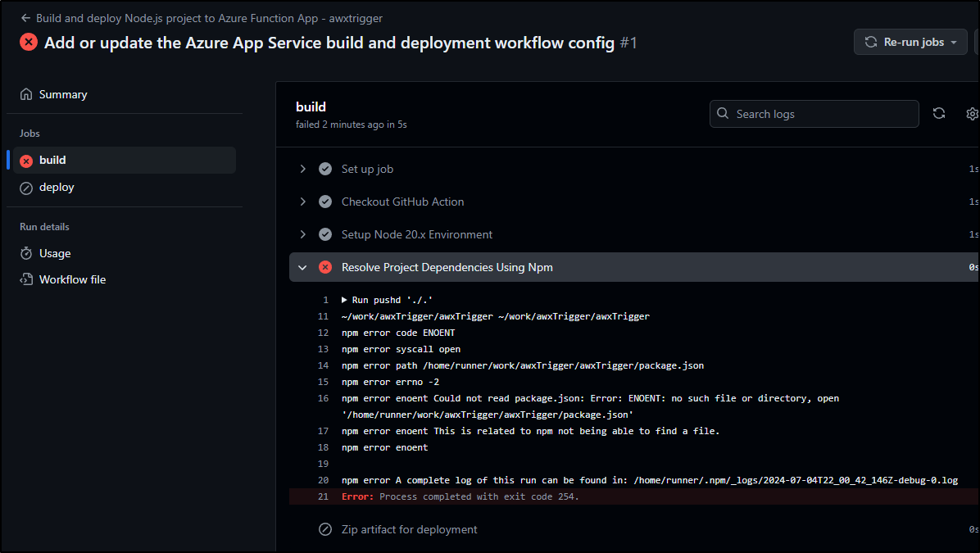The image size is (980, 553).
Task: Go back using the arrow beside workflow name
Action: (x=25, y=18)
